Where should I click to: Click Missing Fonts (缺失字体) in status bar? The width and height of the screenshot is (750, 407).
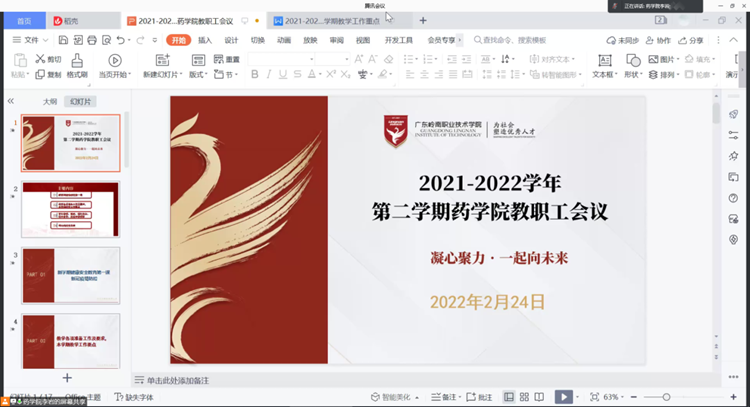(134, 397)
